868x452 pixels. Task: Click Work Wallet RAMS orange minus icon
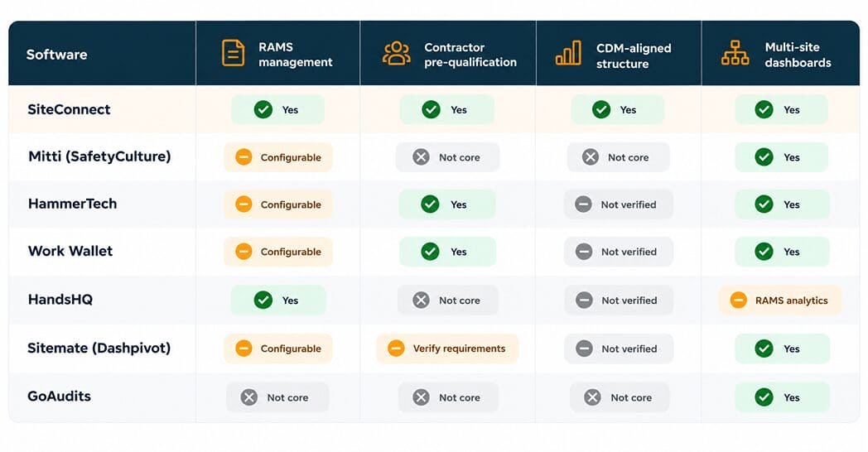(x=244, y=251)
